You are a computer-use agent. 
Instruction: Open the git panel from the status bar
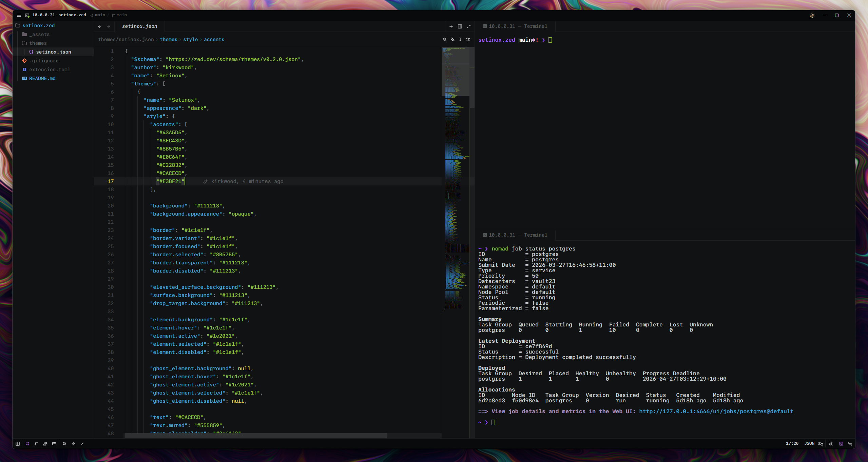point(36,444)
